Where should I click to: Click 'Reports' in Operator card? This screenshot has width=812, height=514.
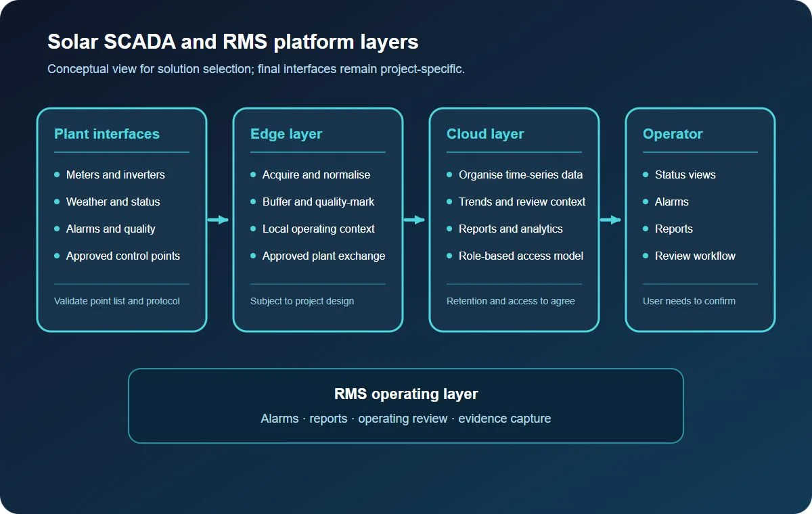pyautogui.click(x=674, y=229)
